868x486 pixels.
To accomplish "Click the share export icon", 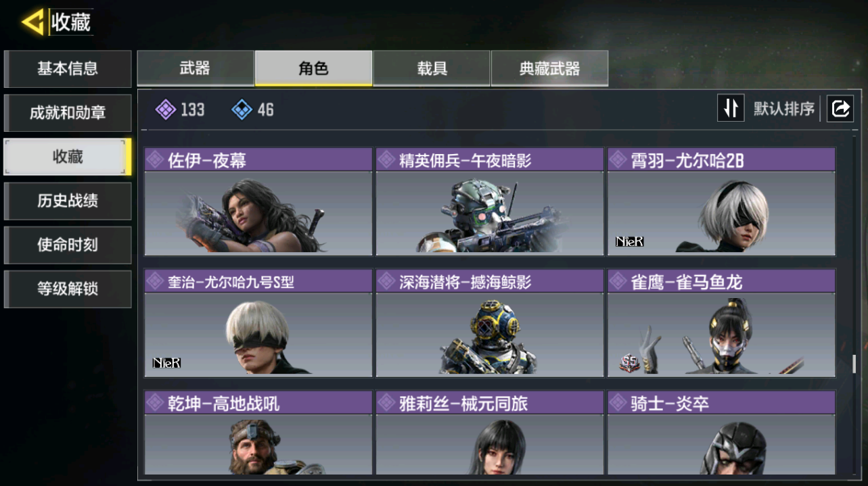I will (x=840, y=108).
